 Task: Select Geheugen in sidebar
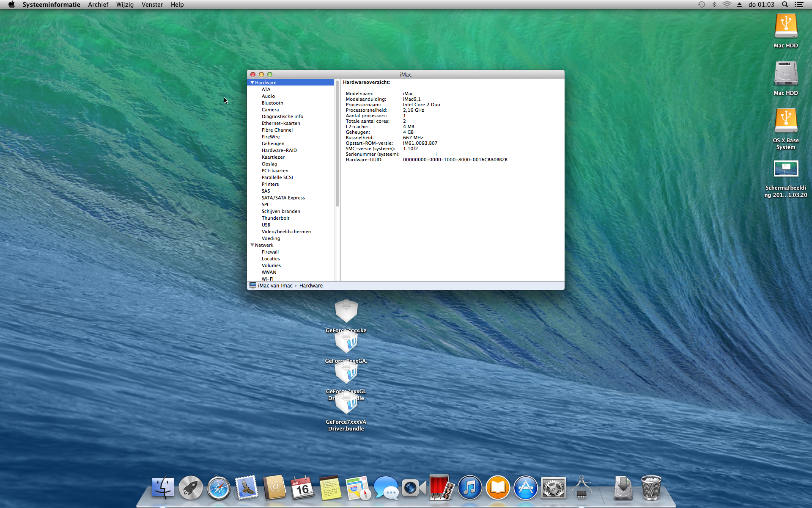point(273,144)
